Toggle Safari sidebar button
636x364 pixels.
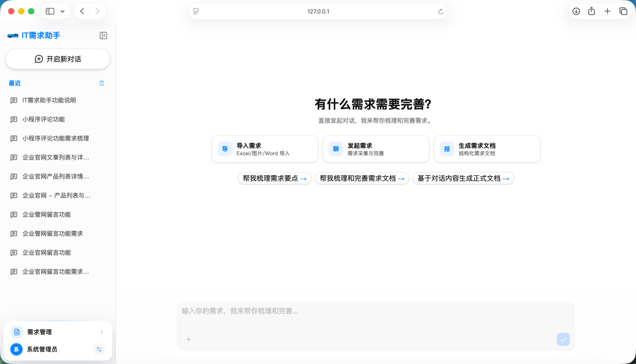click(x=50, y=11)
